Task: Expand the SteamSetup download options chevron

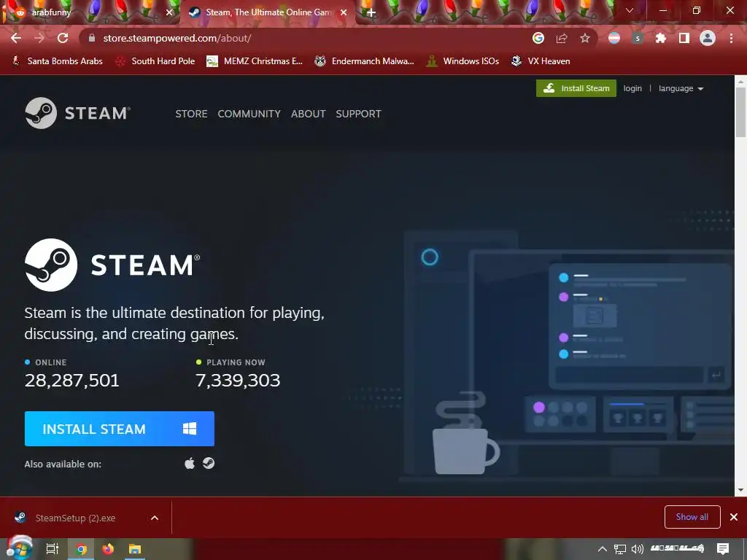Action: [x=155, y=518]
